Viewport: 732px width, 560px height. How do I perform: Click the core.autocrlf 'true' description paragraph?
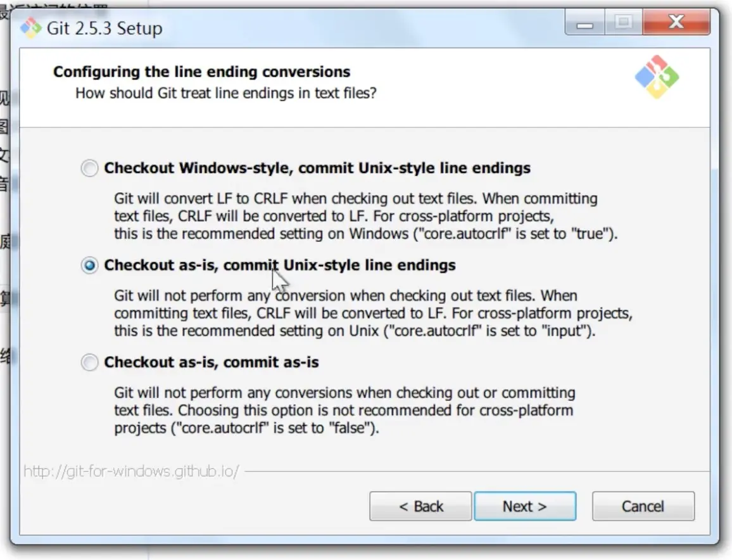pyautogui.click(x=365, y=216)
